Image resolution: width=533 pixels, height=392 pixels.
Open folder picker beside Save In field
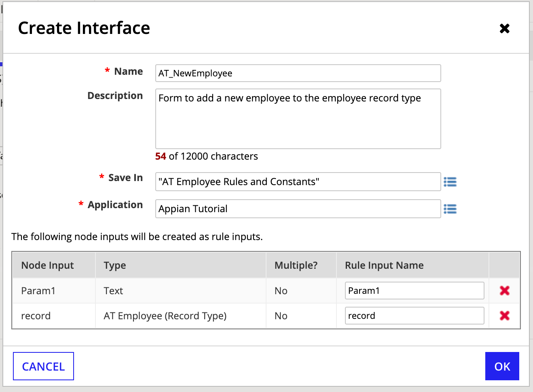coord(450,182)
